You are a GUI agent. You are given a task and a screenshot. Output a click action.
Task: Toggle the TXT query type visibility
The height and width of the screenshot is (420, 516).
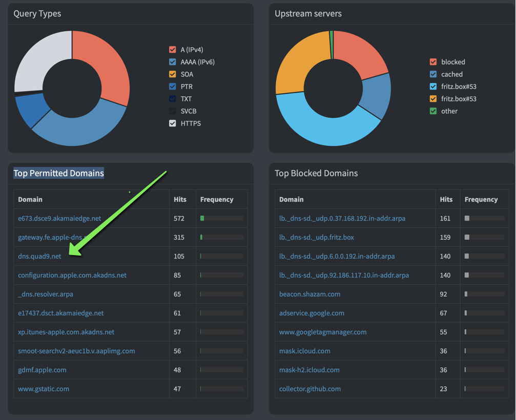(172, 98)
